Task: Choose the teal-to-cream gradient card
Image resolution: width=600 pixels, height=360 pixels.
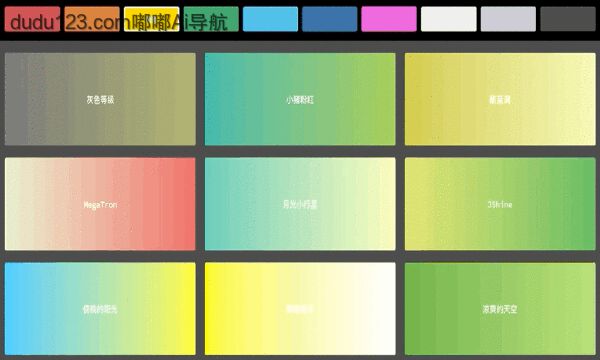Action: click(300, 204)
